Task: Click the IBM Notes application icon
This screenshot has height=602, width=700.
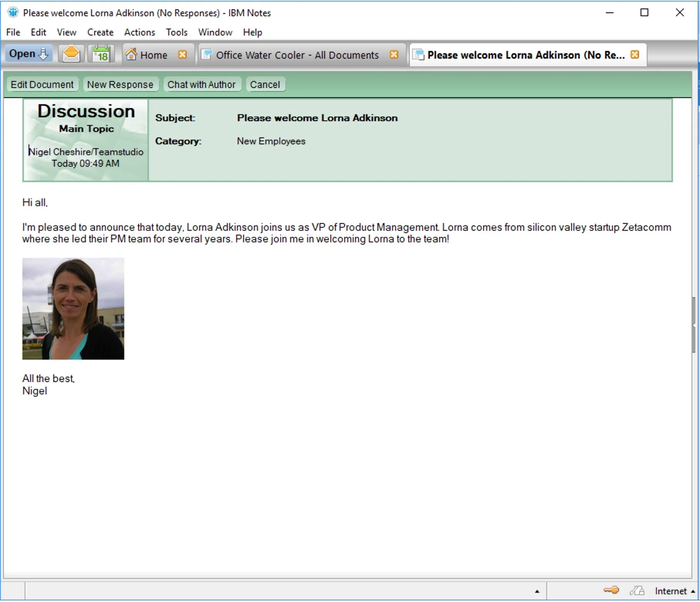Action: [13, 12]
